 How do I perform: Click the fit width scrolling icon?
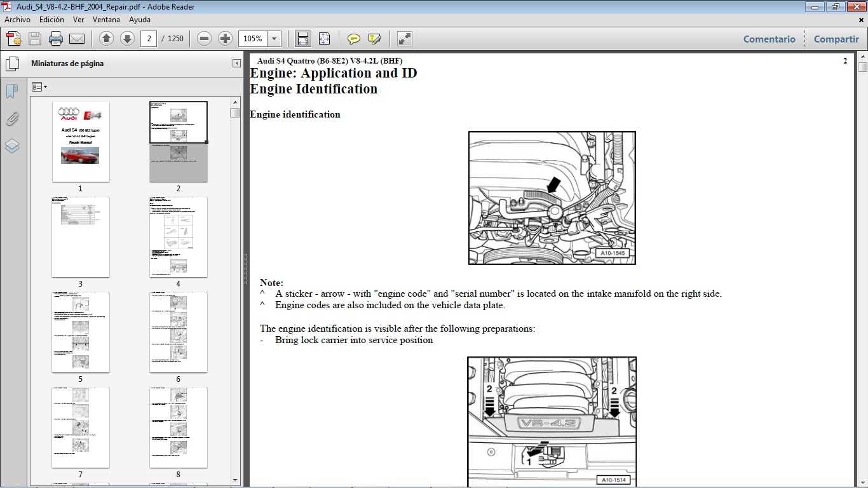(303, 39)
